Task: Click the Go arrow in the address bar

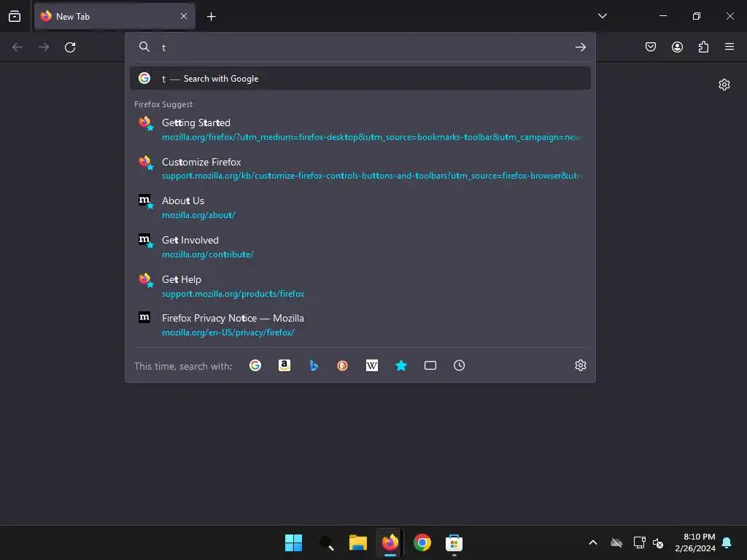Action: point(580,47)
